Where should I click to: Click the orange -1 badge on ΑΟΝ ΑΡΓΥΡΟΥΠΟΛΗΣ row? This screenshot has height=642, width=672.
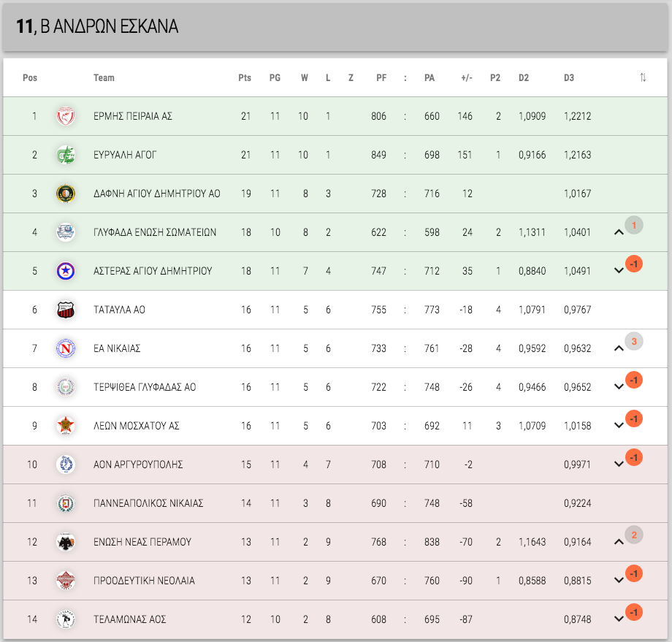point(634,458)
